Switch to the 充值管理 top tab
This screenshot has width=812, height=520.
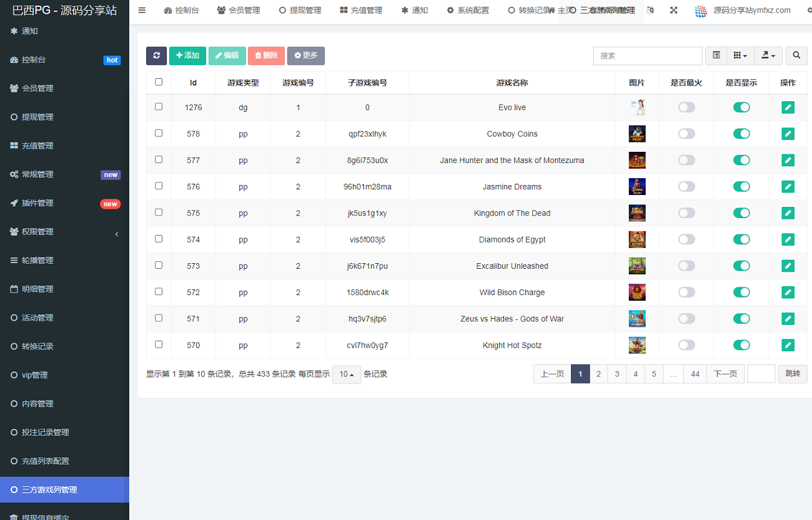pyautogui.click(x=361, y=11)
